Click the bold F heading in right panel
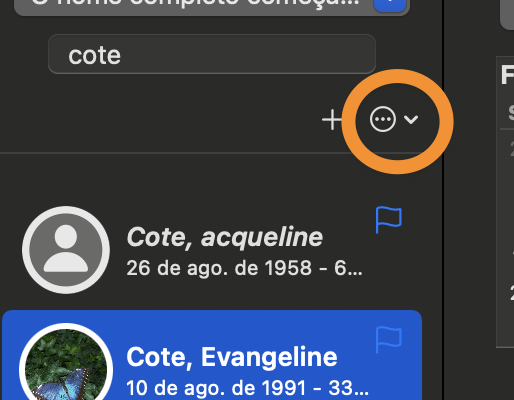The image size is (514, 400). coord(507,75)
